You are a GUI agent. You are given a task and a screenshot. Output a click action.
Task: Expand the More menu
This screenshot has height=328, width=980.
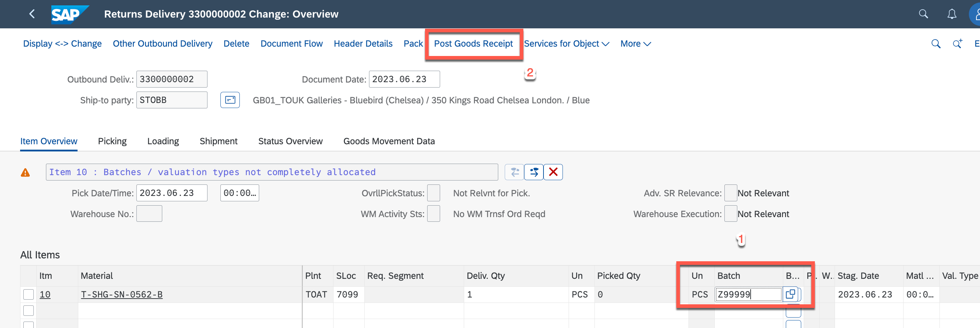coord(635,44)
